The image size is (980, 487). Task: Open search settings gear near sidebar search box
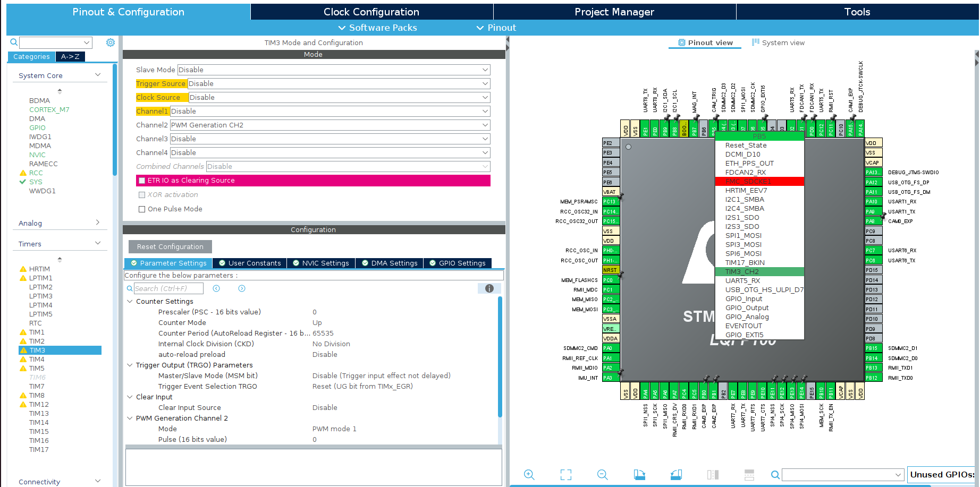pyautogui.click(x=110, y=42)
